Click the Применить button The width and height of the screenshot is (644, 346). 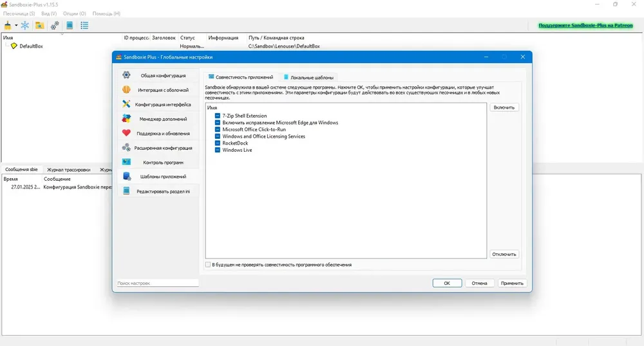pos(512,283)
